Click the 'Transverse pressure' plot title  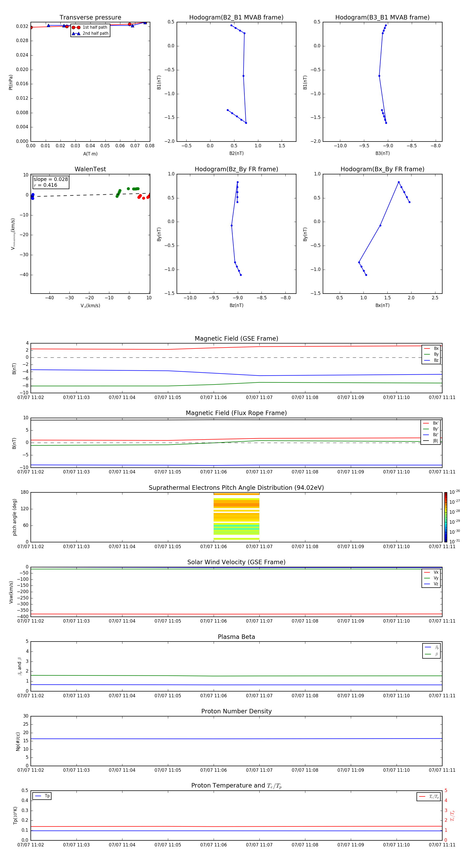[x=90, y=18]
